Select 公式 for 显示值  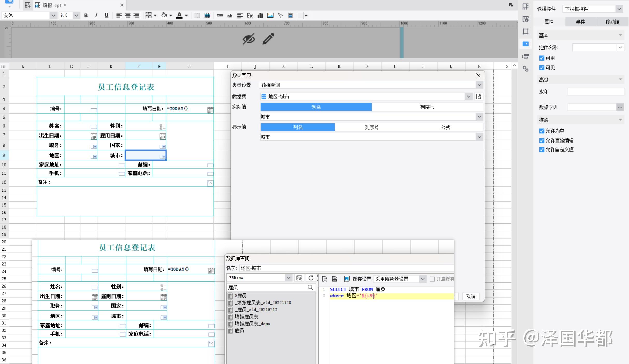[x=446, y=127]
